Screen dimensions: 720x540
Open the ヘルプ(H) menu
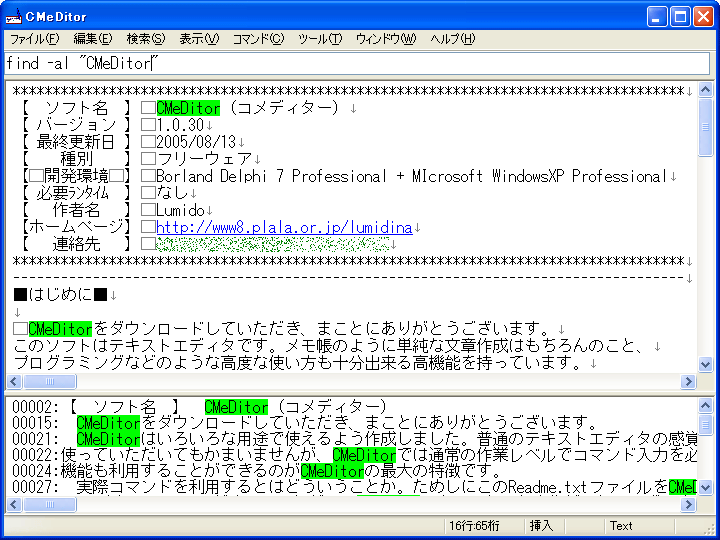tap(453, 39)
